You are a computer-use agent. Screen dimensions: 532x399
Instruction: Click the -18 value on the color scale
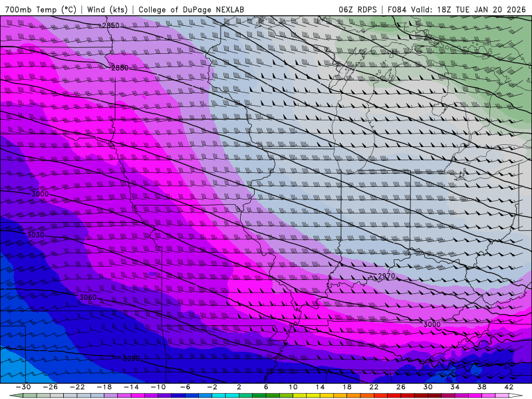(104, 387)
